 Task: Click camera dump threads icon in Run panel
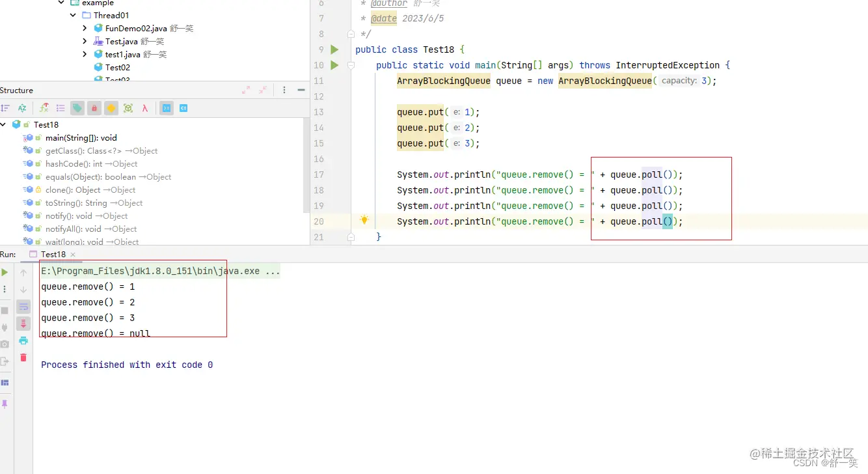[5, 344]
